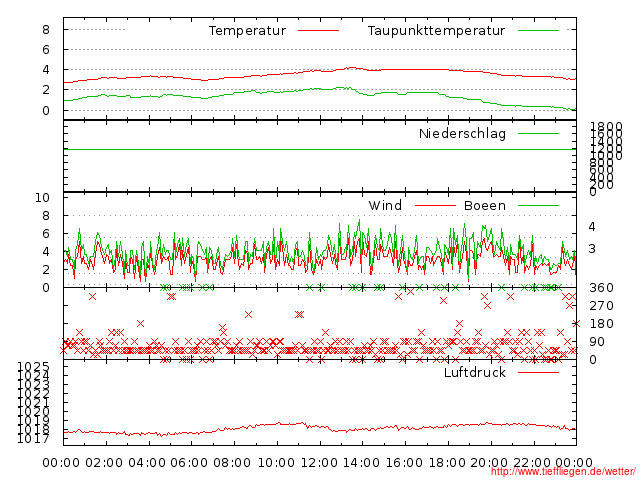Image resolution: width=640 pixels, height=480 pixels.
Task: Click the red Temperatur legend line sample
Action: 318,31
